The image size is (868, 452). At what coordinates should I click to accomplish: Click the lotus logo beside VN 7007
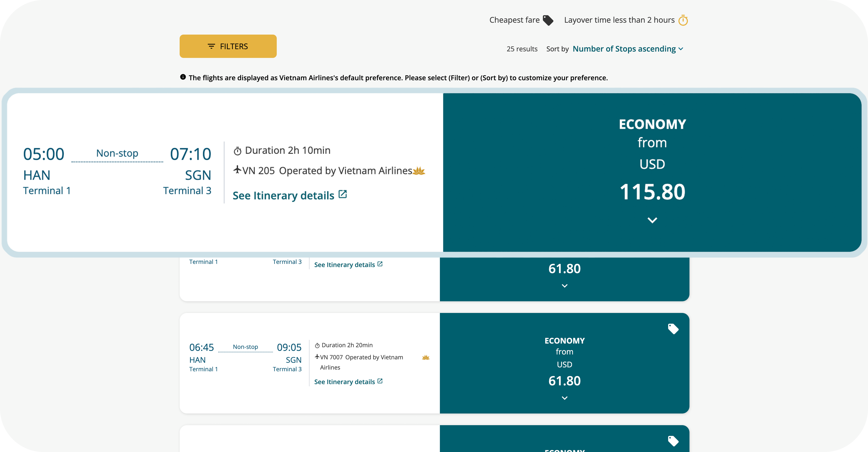click(x=426, y=357)
